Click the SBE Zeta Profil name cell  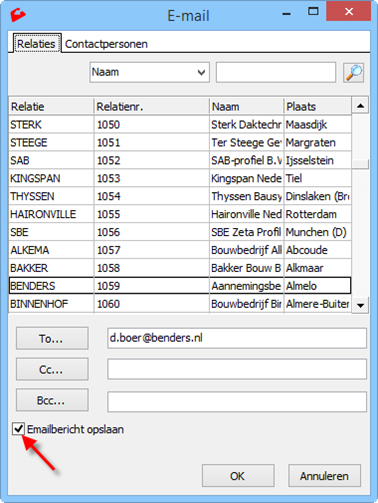(x=246, y=232)
